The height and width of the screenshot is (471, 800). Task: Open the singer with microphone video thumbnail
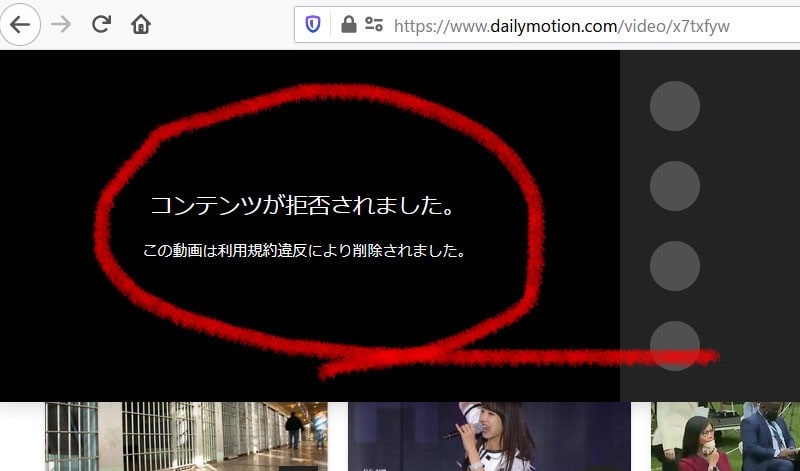(489, 436)
